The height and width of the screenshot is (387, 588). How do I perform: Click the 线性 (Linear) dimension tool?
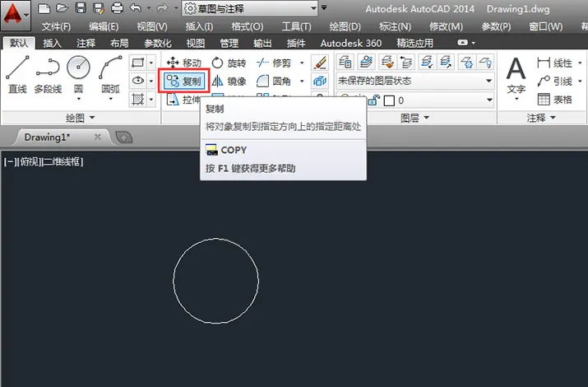554,63
